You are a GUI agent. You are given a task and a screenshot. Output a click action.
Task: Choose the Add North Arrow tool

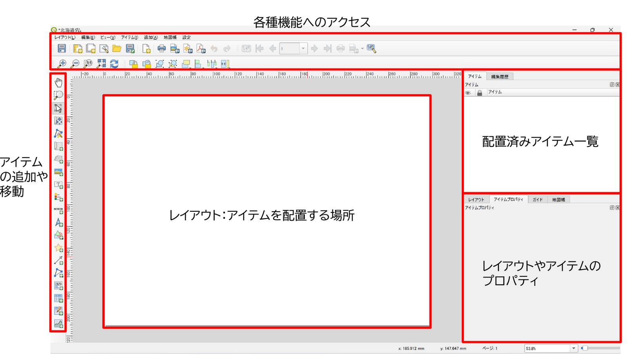pos(58,223)
